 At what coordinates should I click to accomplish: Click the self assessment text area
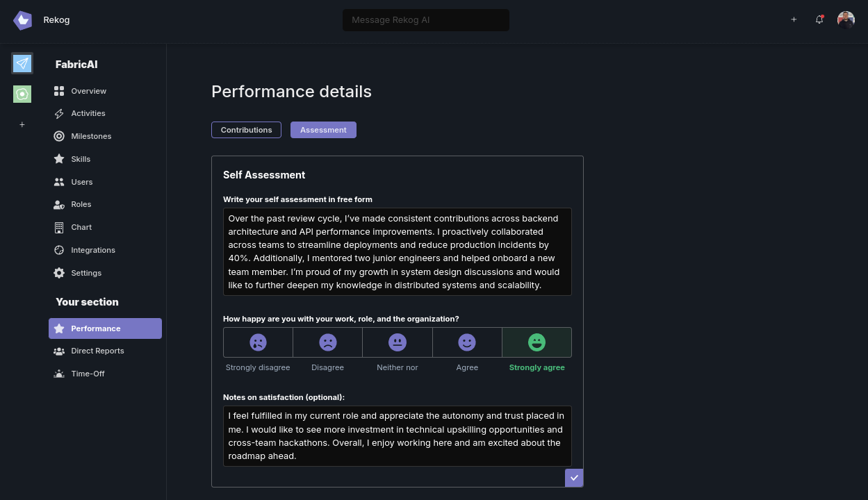pyautogui.click(x=397, y=251)
